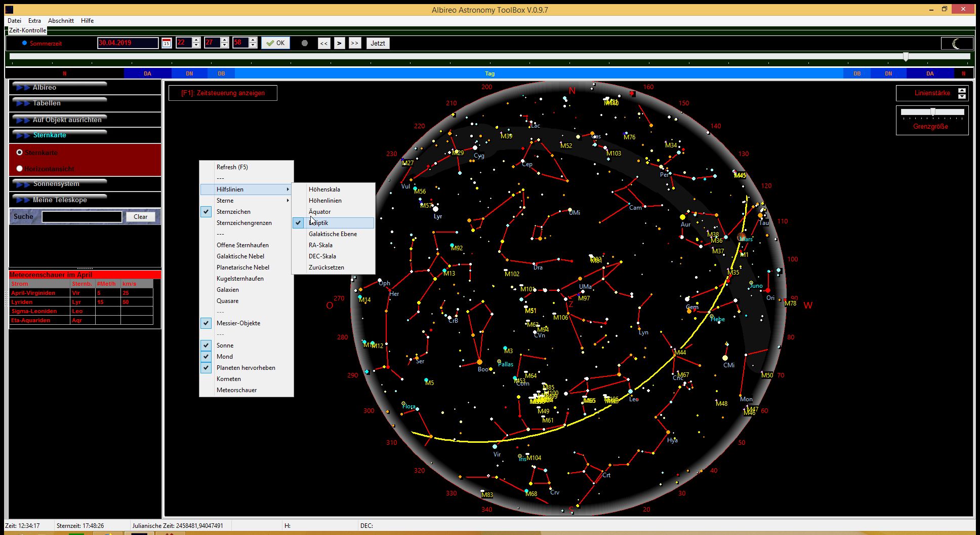Screen dimensions: 980x535
Task: Select DEC-Skala in the submenu
Action: point(334,256)
